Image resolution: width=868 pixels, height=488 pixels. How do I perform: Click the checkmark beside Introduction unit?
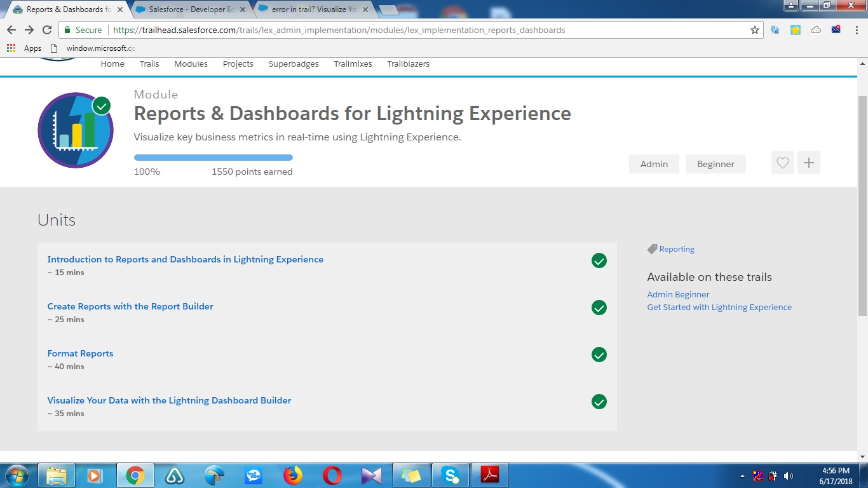pos(599,261)
